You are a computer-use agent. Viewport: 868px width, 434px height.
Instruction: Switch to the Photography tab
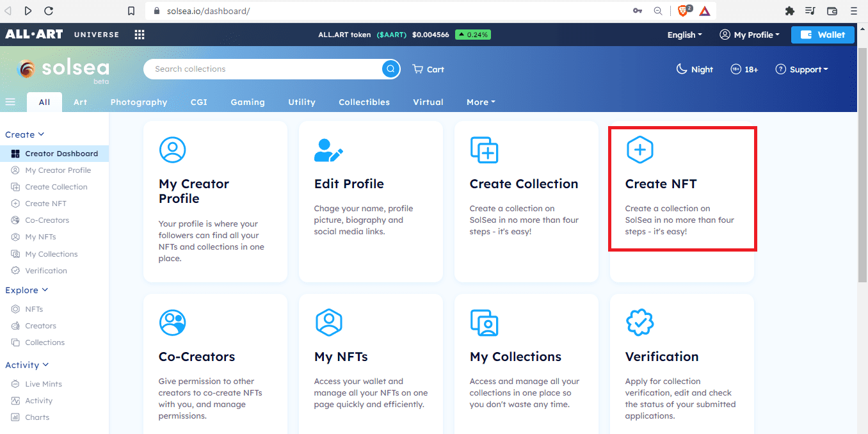point(139,102)
